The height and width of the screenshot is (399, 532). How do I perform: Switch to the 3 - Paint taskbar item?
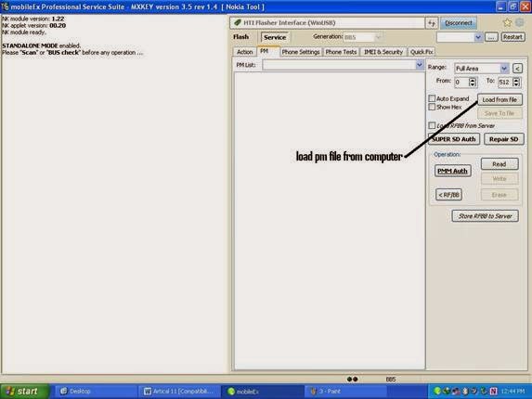pyautogui.click(x=346, y=392)
